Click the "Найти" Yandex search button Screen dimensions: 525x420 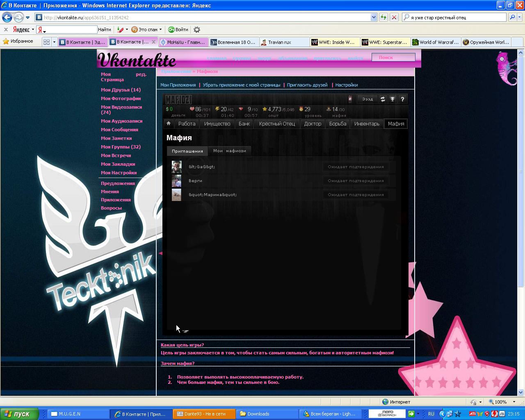[105, 30]
